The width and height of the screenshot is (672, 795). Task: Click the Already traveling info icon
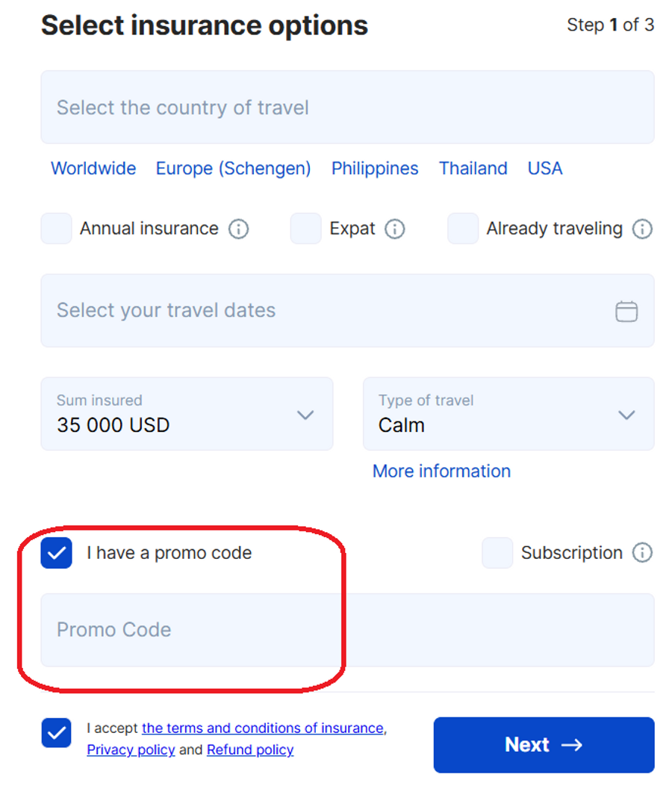click(642, 229)
